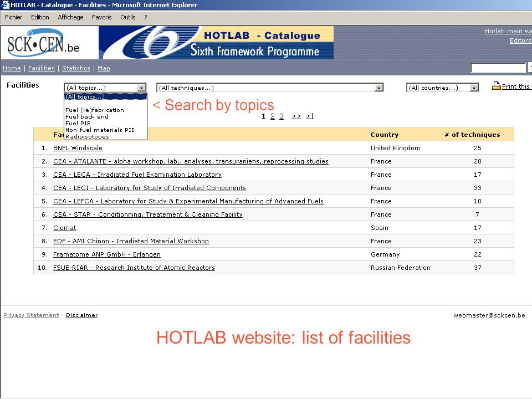Click Spain in the Ciemat row
The image size is (532, 399).
click(379, 228)
